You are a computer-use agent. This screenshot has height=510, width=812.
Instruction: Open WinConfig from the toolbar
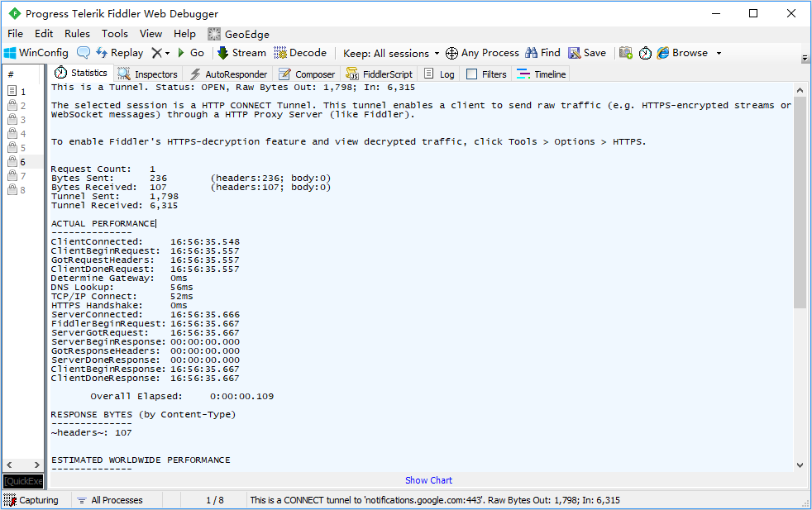[36, 53]
